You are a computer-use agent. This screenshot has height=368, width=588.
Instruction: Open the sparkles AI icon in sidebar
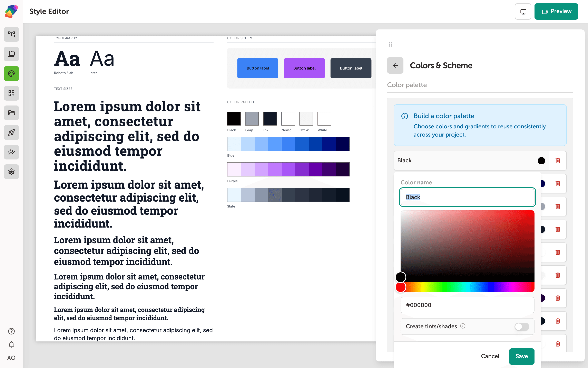click(11, 152)
